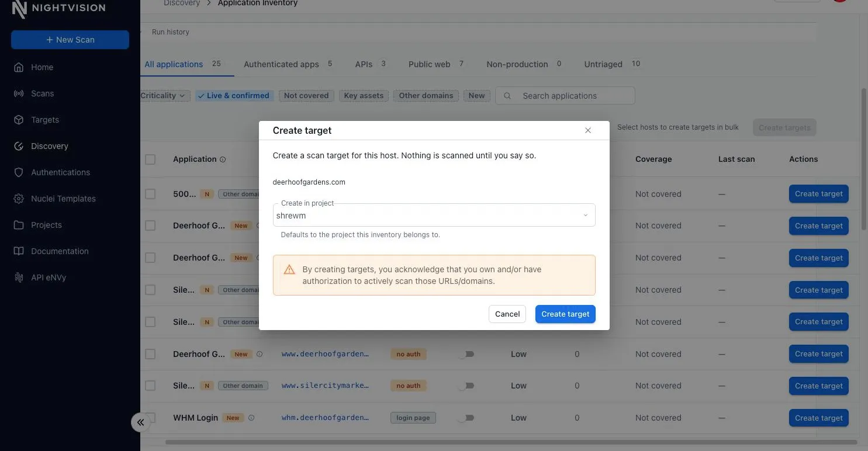Viewport: 868px width, 451px height.
Task: Select the WHM Login row checkbox
Action: pos(150,418)
